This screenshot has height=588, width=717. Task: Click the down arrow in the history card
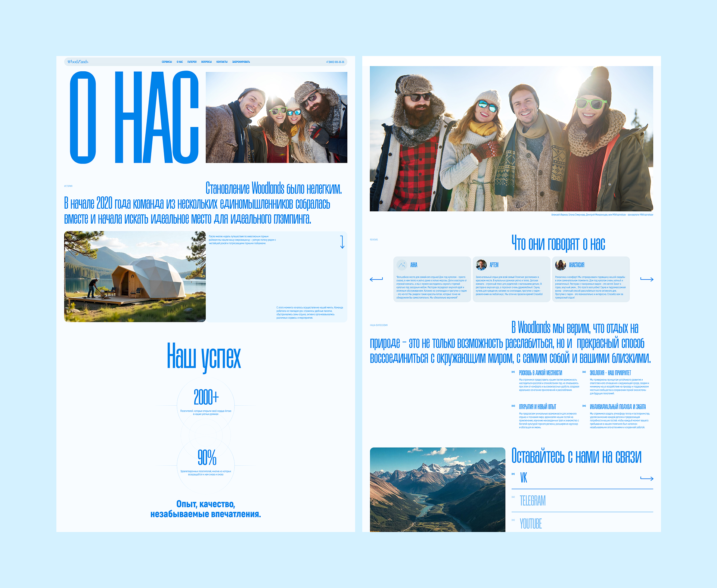(342, 242)
